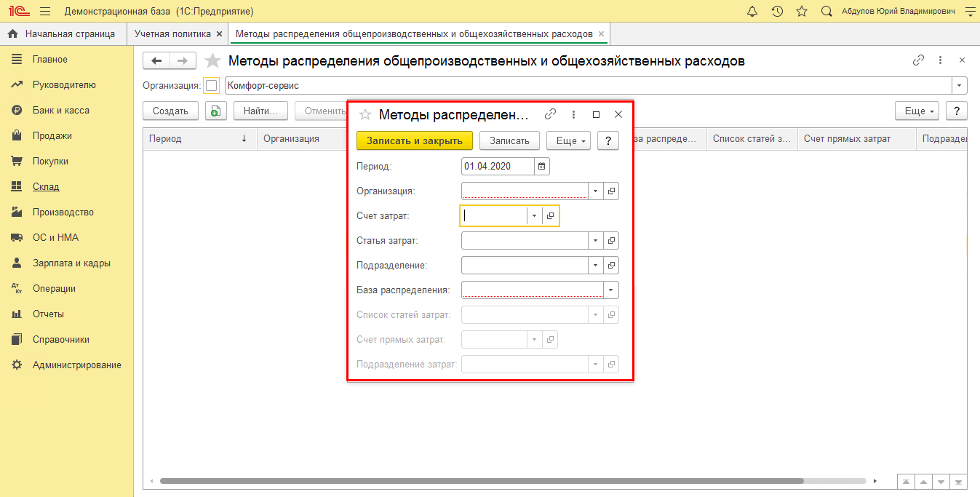
Task: Add dialog form to favorites star
Action: [x=365, y=114]
